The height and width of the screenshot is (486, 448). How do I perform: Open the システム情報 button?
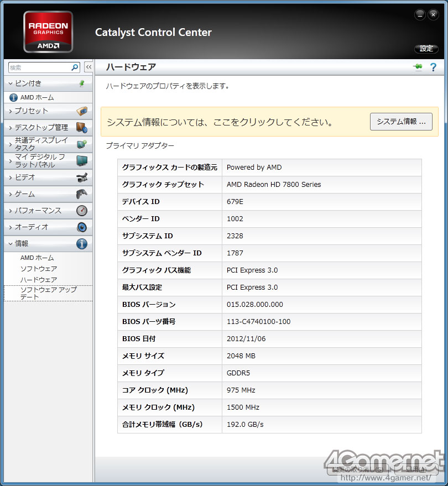401,122
